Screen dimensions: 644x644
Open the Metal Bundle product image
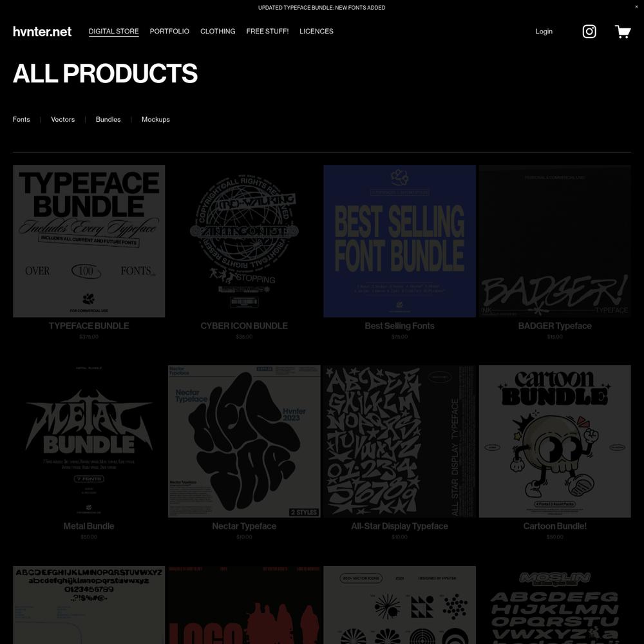[89, 441]
